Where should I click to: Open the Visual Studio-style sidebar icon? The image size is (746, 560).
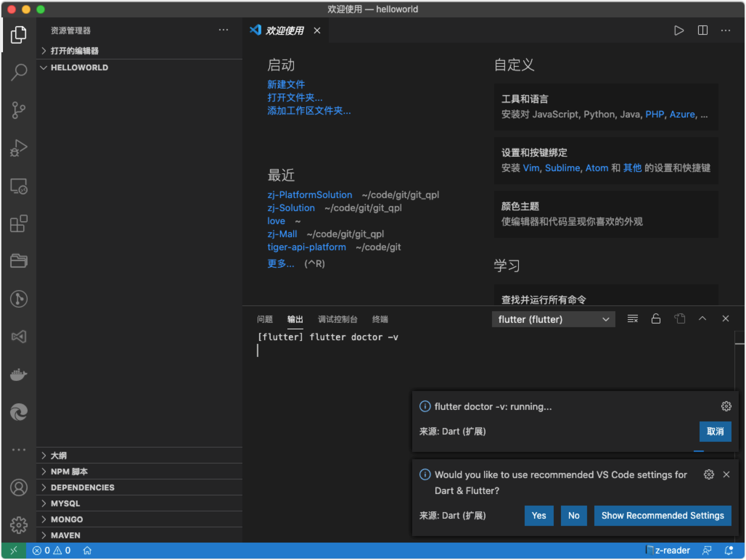[x=19, y=337]
